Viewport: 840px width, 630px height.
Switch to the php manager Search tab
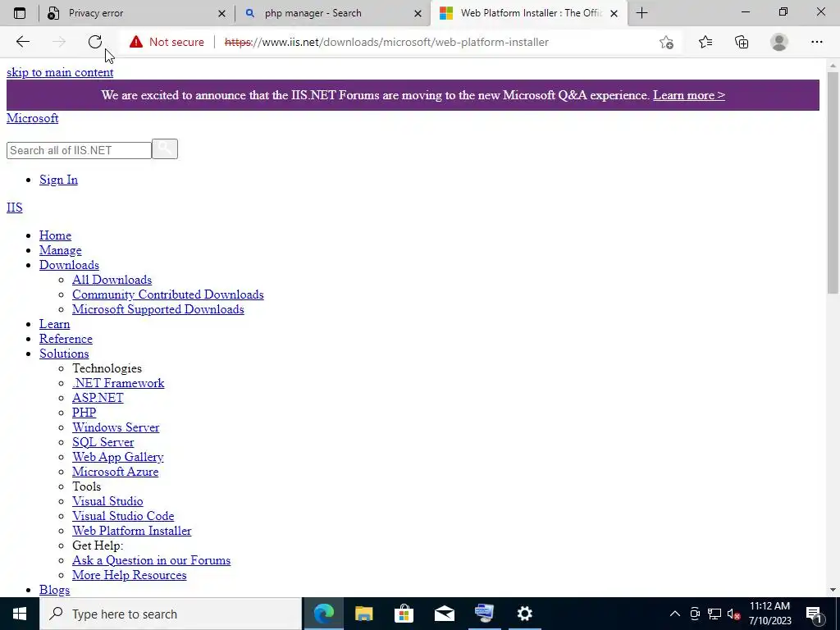coord(333,13)
